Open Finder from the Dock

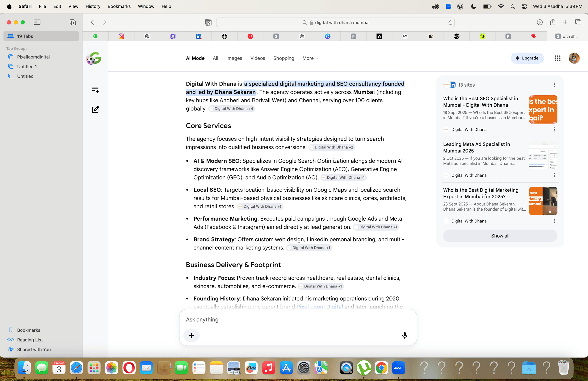tap(24, 368)
